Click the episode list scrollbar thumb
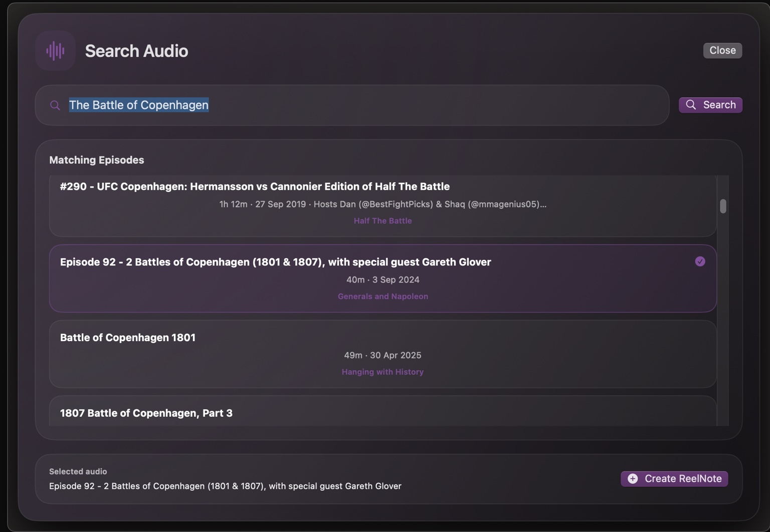Screen dimensions: 770x532 click(723, 206)
